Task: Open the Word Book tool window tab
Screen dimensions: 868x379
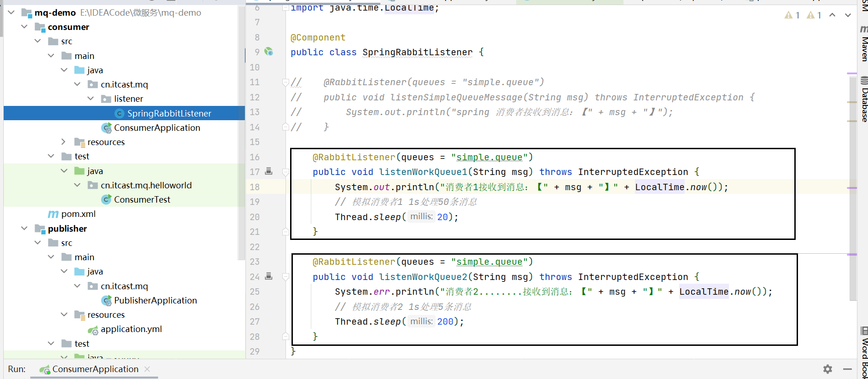Action: tap(864, 353)
